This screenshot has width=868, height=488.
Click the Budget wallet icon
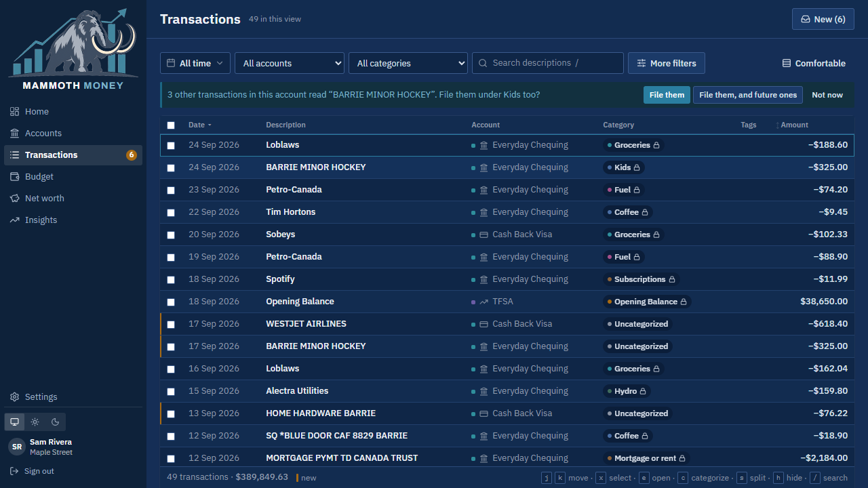click(15, 177)
